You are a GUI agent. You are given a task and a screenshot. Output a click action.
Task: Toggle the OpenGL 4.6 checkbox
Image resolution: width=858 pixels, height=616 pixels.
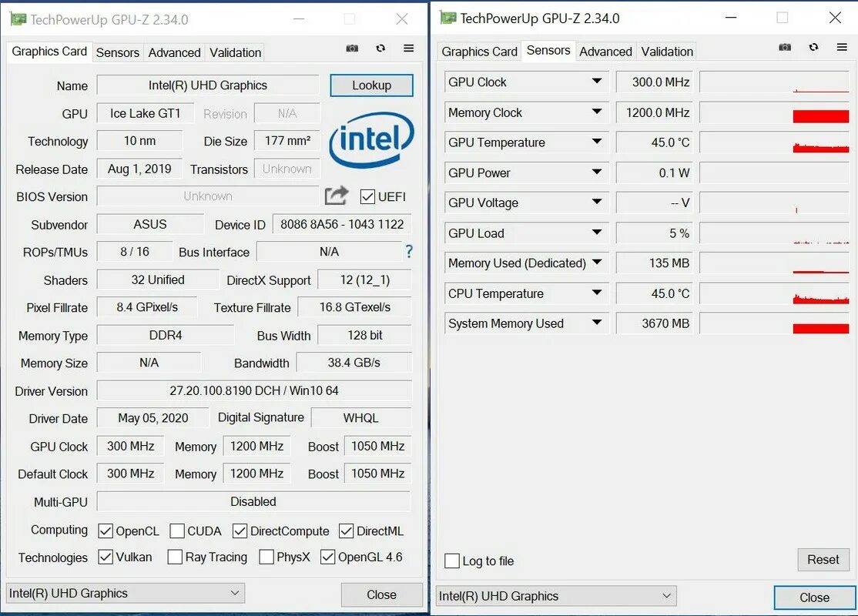coord(328,557)
